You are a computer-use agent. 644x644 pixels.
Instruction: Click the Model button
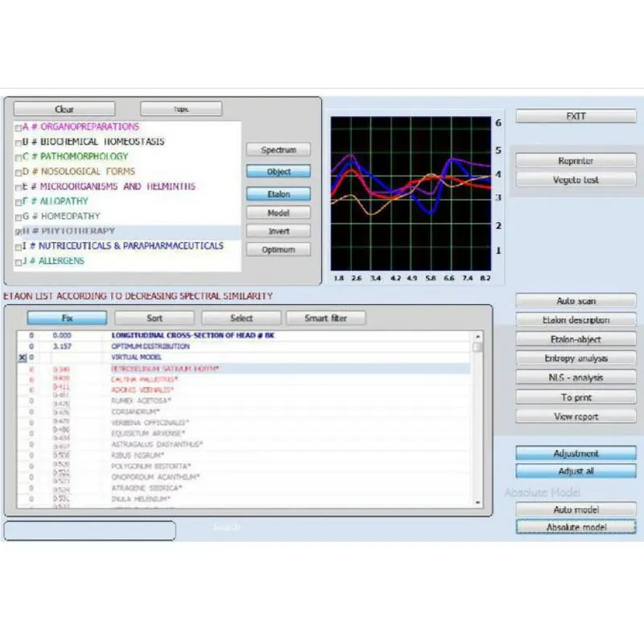[279, 213]
